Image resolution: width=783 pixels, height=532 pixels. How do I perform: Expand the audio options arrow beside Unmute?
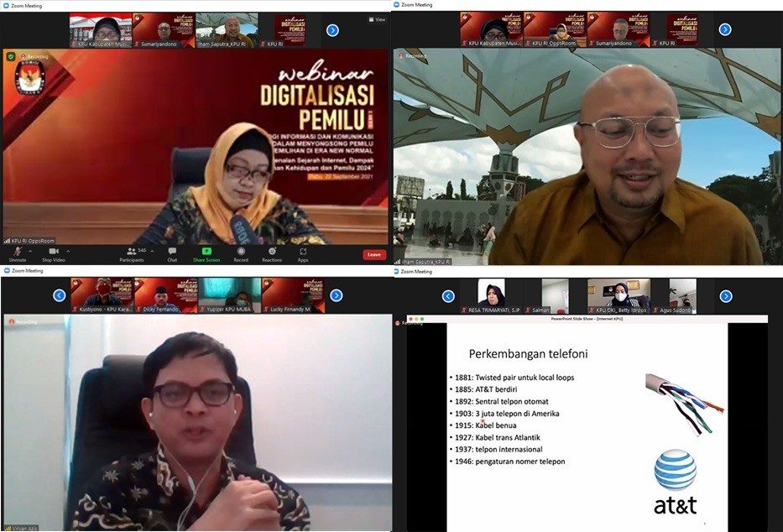coord(31,251)
